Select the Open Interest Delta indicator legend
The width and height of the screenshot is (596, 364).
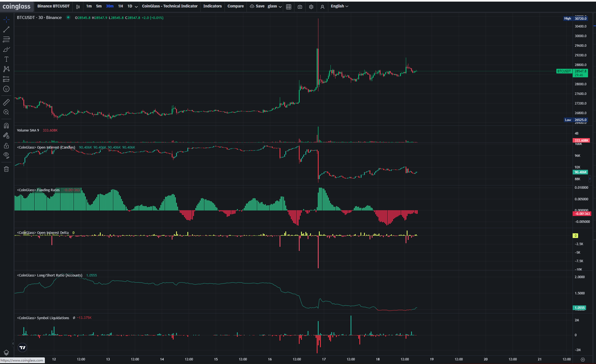pyautogui.click(x=43, y=232)
